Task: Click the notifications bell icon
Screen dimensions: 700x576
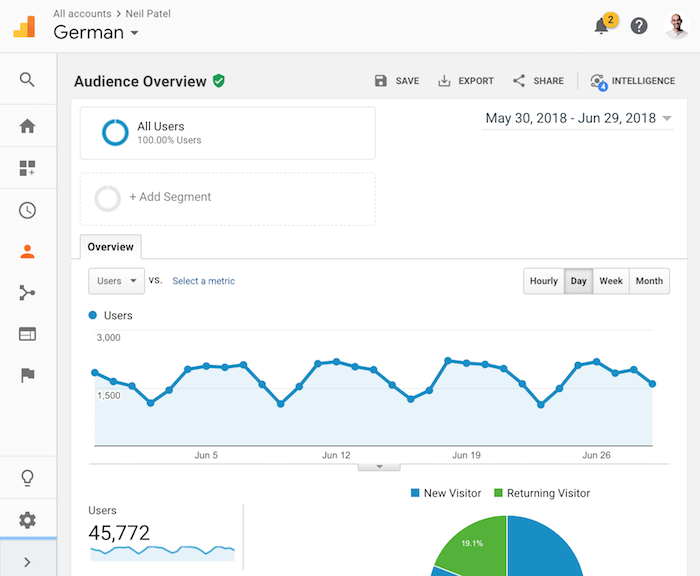Action: [602, 26]
